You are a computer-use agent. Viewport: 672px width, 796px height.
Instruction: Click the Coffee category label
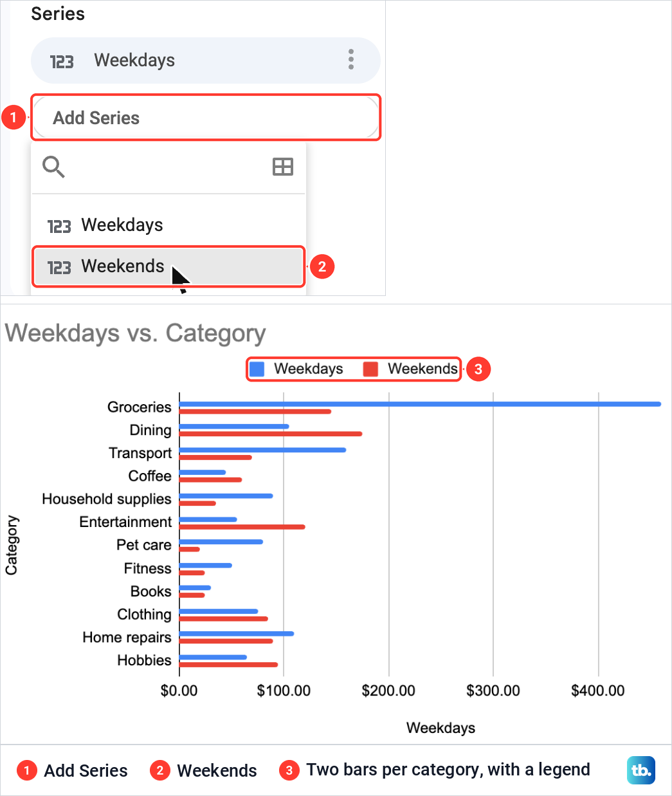(x=150, y=476)
